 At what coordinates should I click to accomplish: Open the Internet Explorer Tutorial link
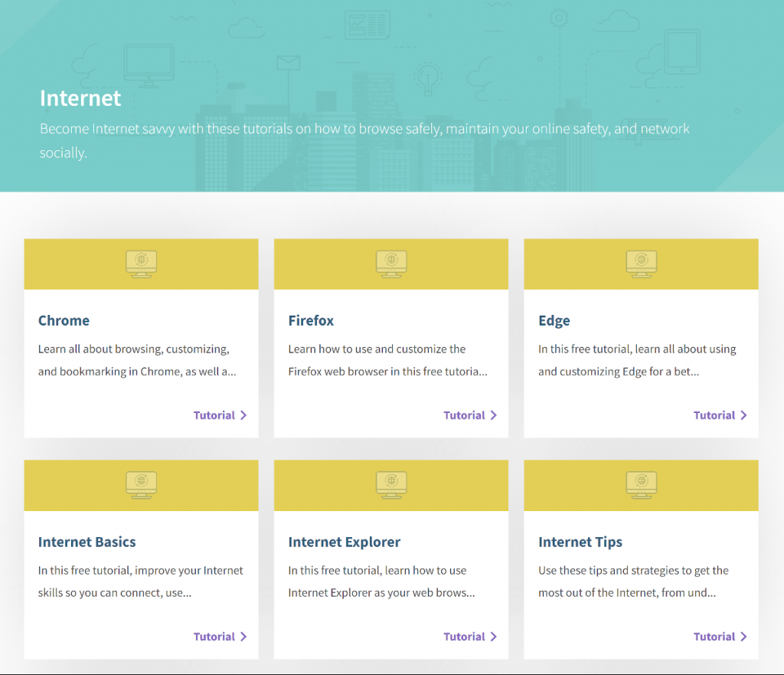[464, 637]
